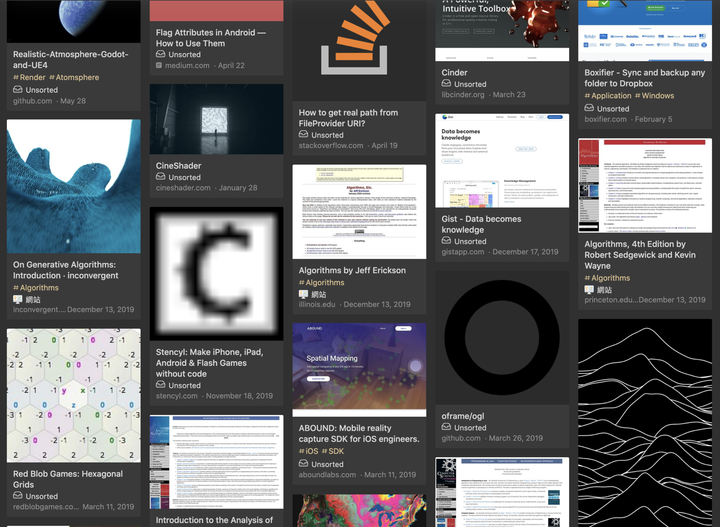Viewport: 720px width, 527px height.
Task: Open 'Boxifier - Sync and backup any folder to Dropbox' title
Action: 644,78
